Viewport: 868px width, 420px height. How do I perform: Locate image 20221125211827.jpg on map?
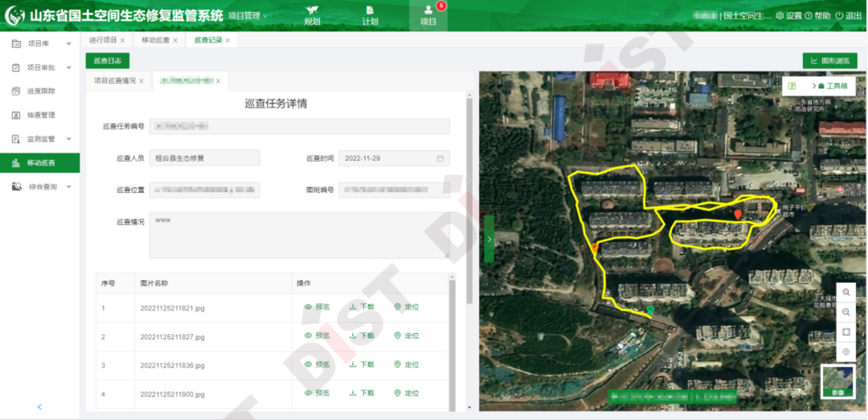click(x=407, y=336)
